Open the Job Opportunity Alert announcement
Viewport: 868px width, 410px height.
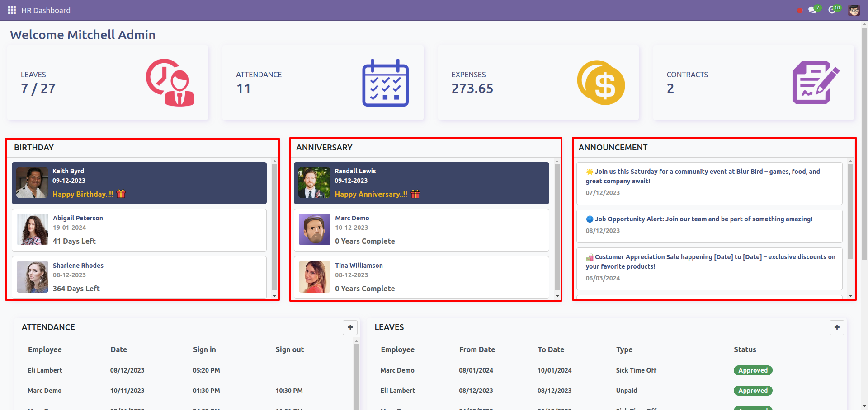coord(709,226)
